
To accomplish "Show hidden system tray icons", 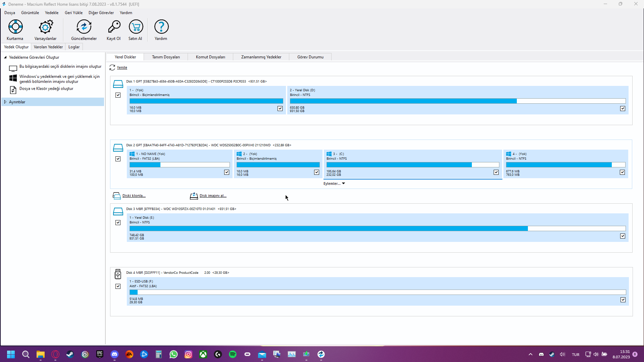I will point(530,354).
